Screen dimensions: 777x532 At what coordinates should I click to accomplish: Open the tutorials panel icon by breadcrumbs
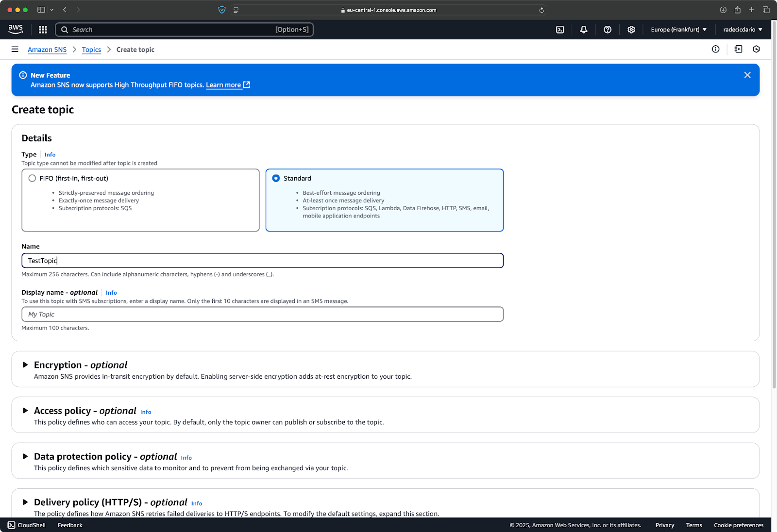[x=739, y=49]
